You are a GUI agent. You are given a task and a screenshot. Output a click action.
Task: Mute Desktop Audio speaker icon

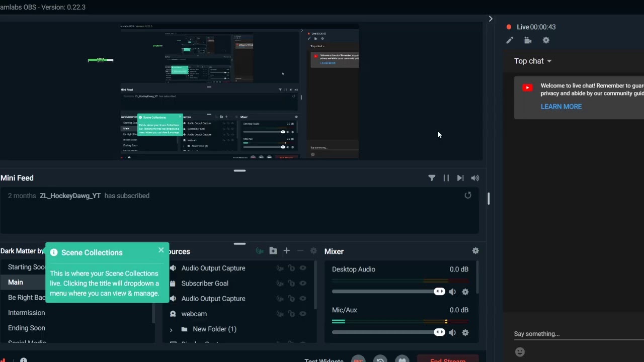pyautogui.click(x=452, y=292)
